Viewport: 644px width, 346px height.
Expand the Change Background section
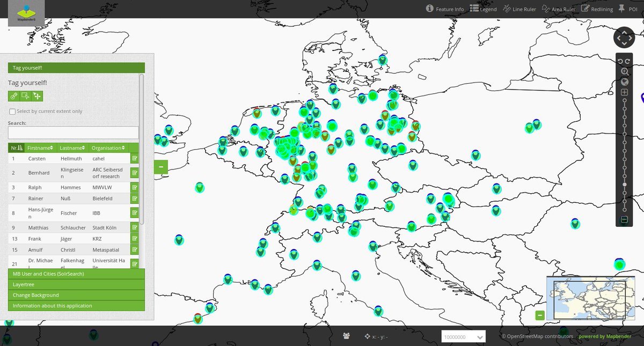click(x=76, y=295)
